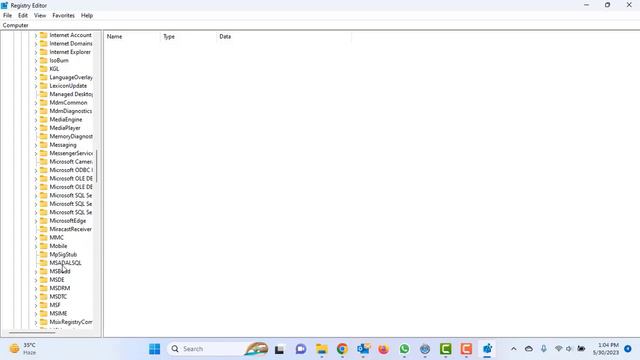Open the Help menu
The image size is (640, 360).
pyautogui.click(x=87, y=16)
